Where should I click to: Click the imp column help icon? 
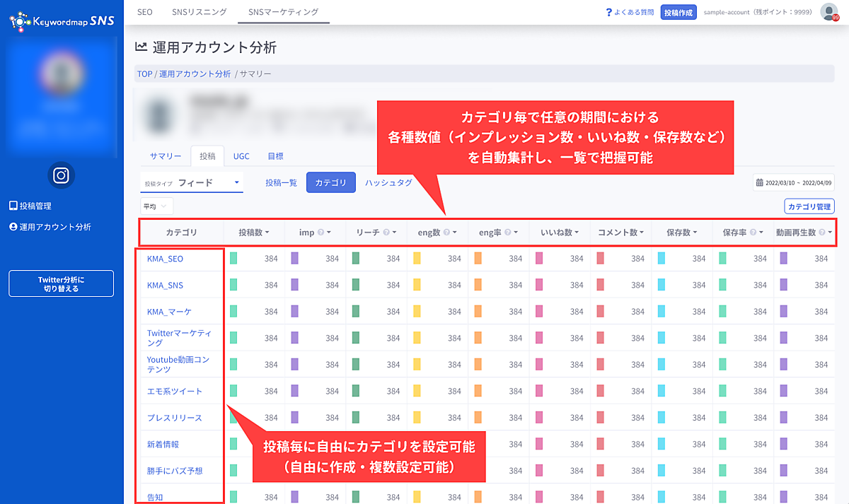click(320, 233)
